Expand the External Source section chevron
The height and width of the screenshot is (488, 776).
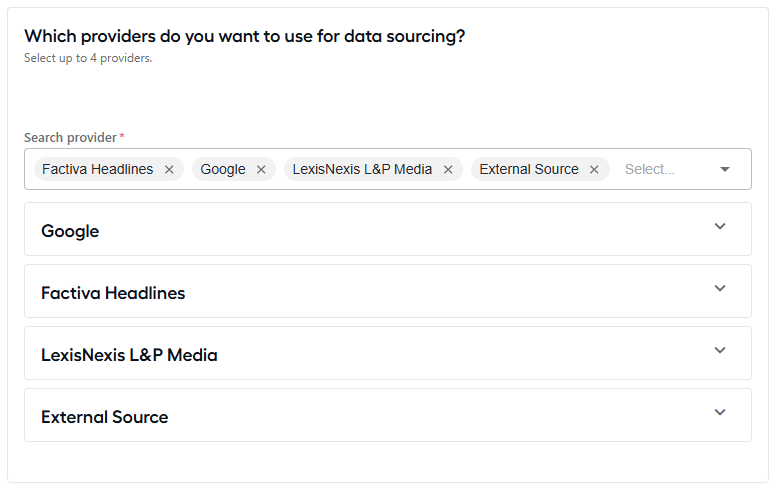(x=720, y=412)
